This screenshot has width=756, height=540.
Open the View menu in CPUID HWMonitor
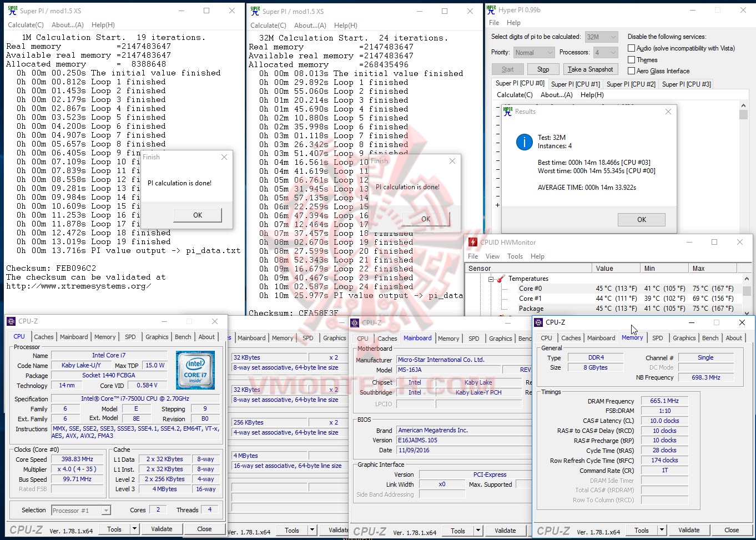pyautogui.click(x=492, y=256)
